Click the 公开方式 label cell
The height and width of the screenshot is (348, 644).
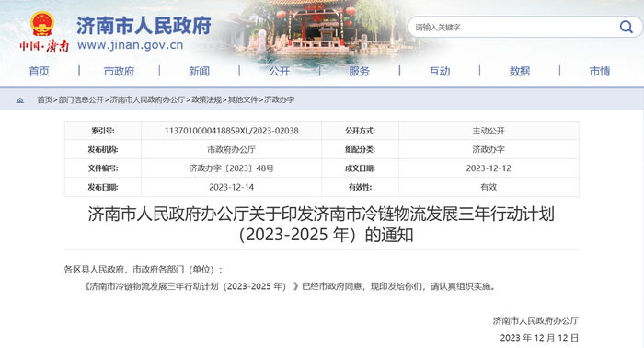point(361,131)
